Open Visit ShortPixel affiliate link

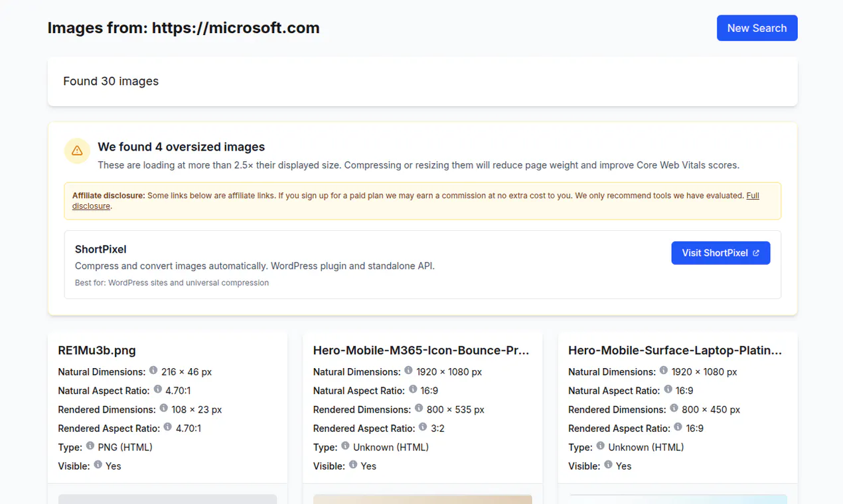721,253
